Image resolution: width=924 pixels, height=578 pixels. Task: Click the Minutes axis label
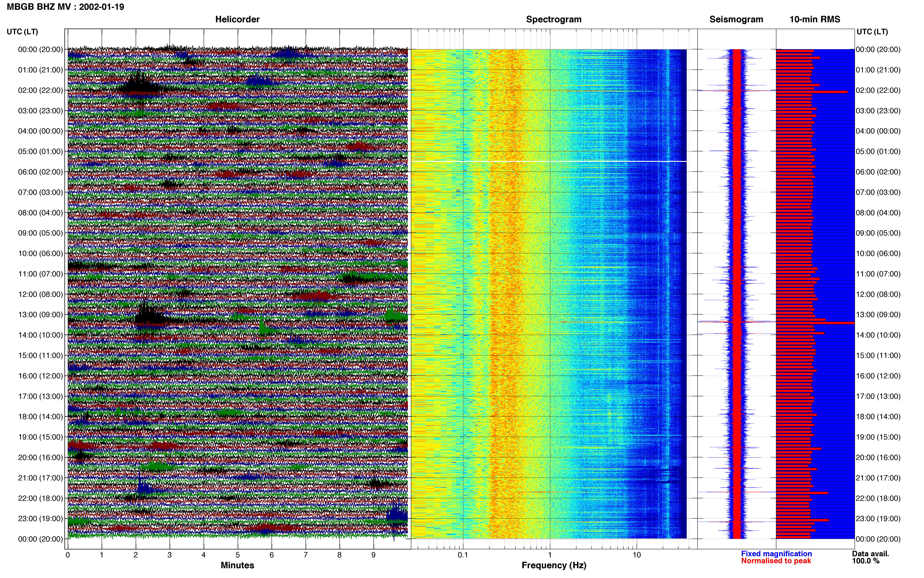coord(237,565)
